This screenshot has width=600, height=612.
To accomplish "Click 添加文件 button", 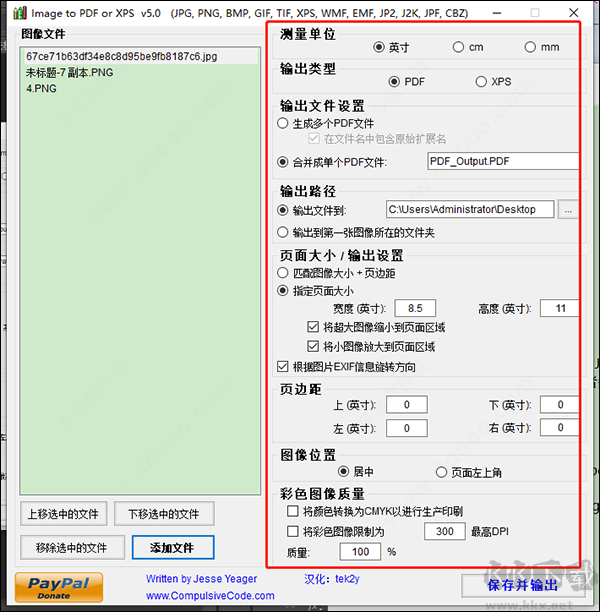I will coord(173,547).
